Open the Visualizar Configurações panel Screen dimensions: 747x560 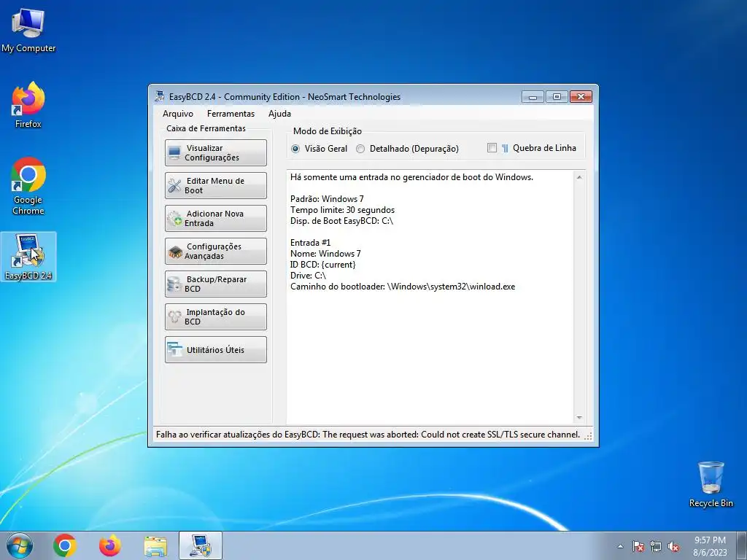click(x=216, y=153)
